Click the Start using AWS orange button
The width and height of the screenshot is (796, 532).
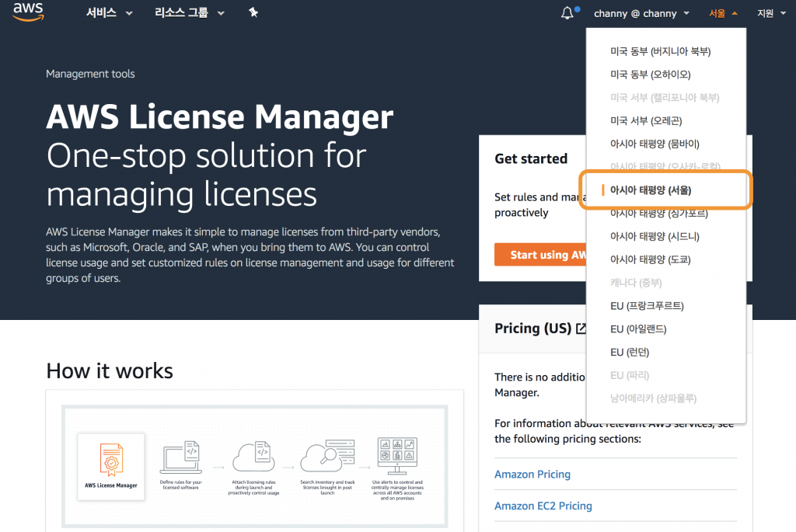coord(540,255)
